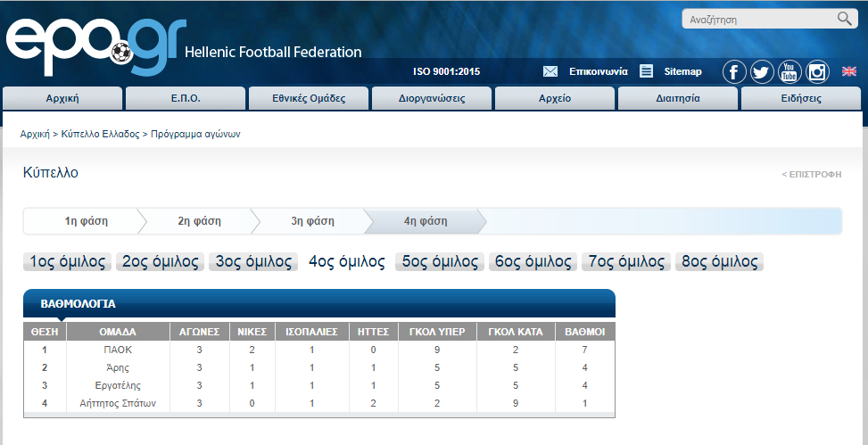Open the Διαιτησία menu
The width and height of the screenshot is (868, 445).
[678, 98]
